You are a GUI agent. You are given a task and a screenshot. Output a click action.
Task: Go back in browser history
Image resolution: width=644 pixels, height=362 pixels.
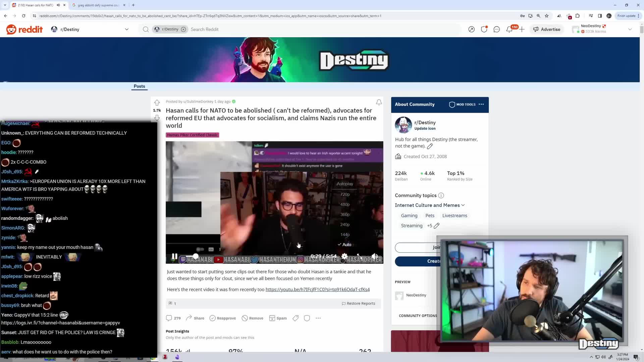(x=6, y=16)
